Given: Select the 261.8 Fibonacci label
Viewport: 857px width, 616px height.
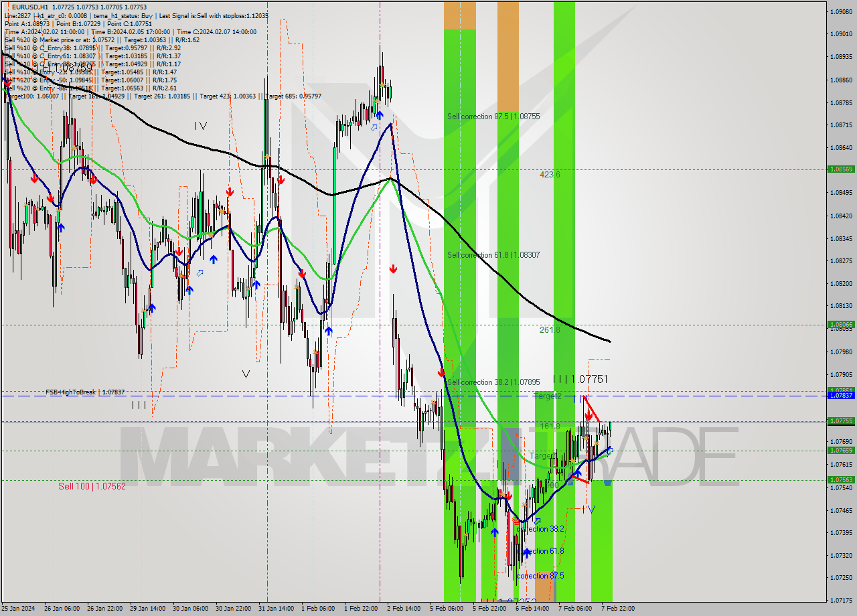Looking at the screenshot, I should pos(550,329).
